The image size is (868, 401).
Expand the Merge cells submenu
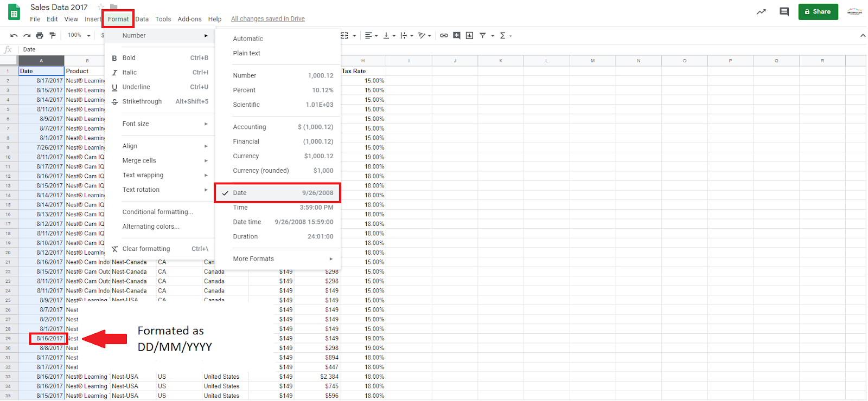pyautogui.click(x=160, y=161)
